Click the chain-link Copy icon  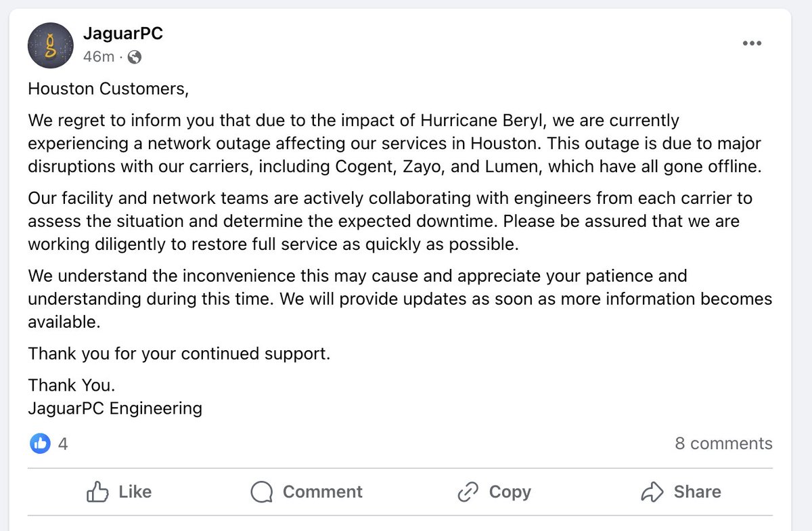[468, 492]
